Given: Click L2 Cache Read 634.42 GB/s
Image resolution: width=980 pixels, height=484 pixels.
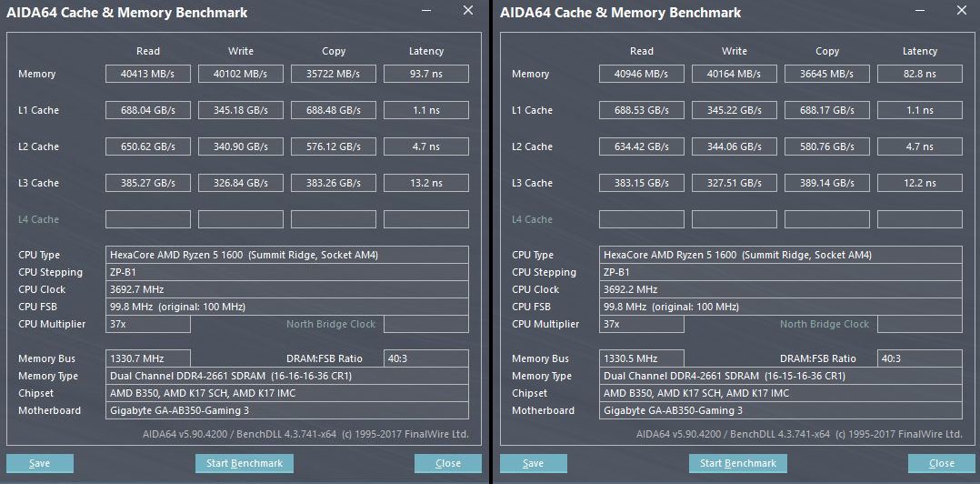Looking at the screenshot, I should tap(642, 146).
